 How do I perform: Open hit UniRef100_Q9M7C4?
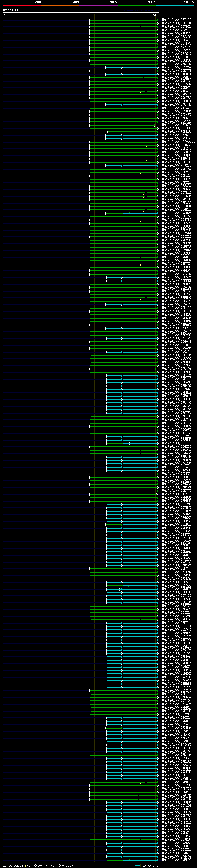point(177,81)
